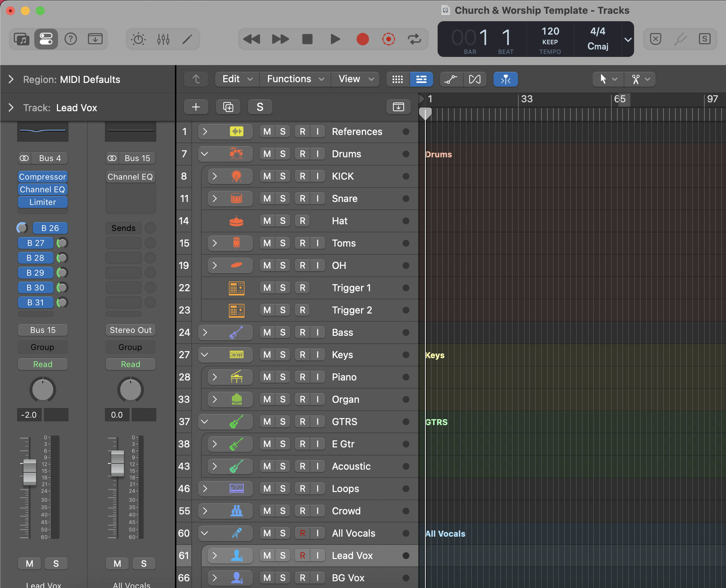Click the Rewind transport button
The height and width of the screenshot is (588, 726).
[x=252, y=39]
